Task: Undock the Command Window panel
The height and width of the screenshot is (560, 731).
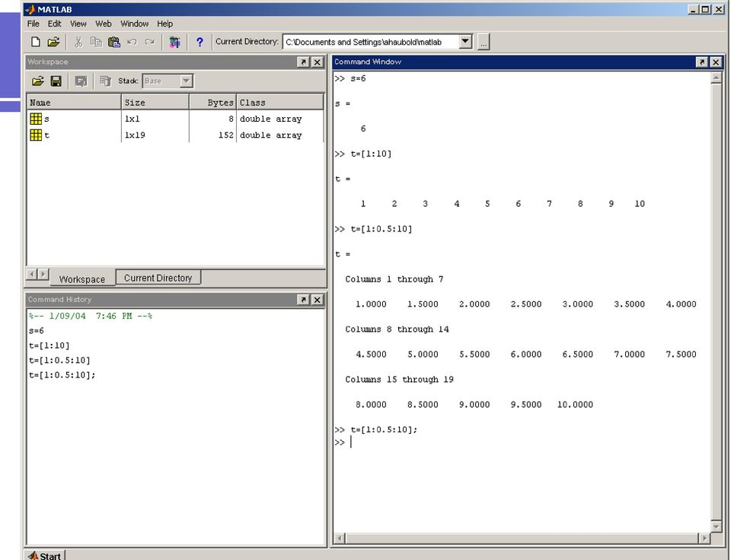Action: [701, 62]
